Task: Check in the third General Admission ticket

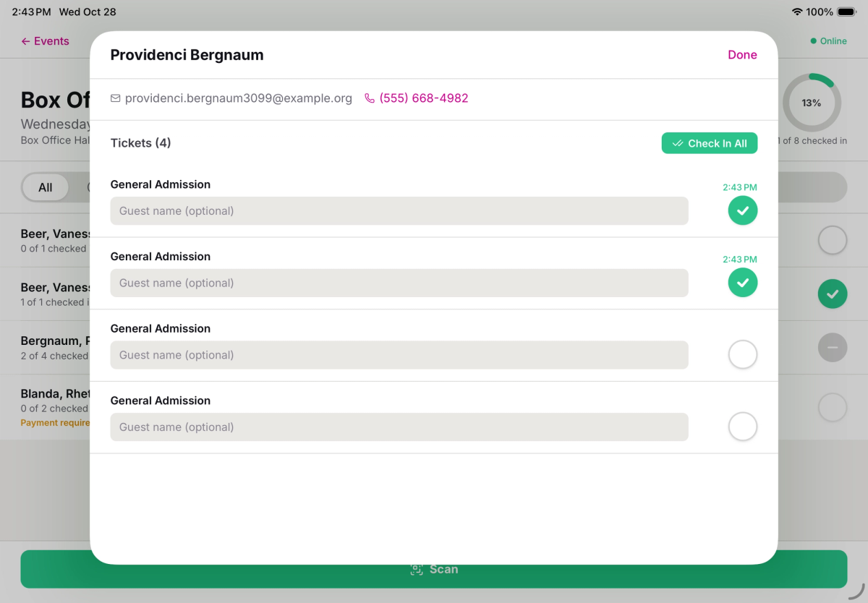Action: pos(743,355)
